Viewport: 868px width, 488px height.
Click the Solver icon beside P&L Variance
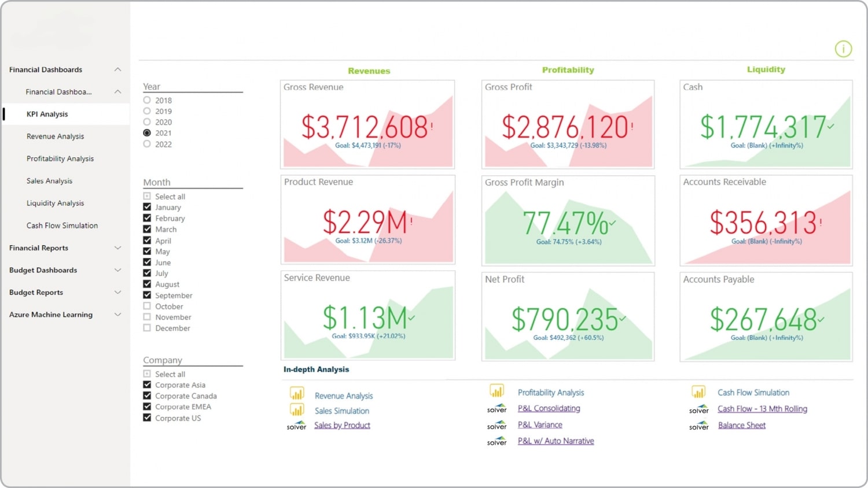pos(496,425)
